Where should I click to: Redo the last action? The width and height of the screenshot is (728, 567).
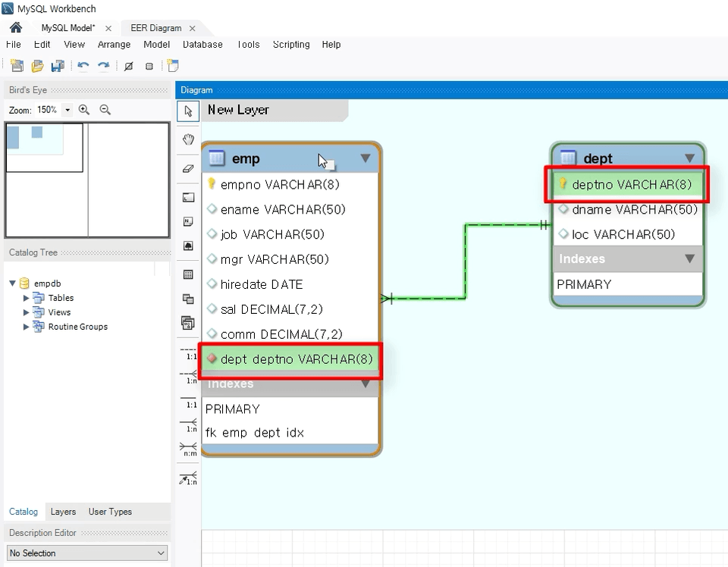coord(103,66)
